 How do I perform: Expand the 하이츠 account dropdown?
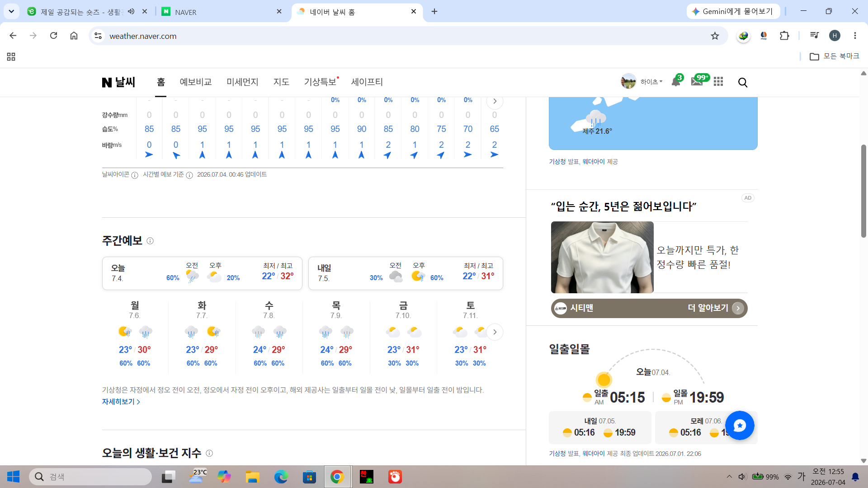point(651,82)
